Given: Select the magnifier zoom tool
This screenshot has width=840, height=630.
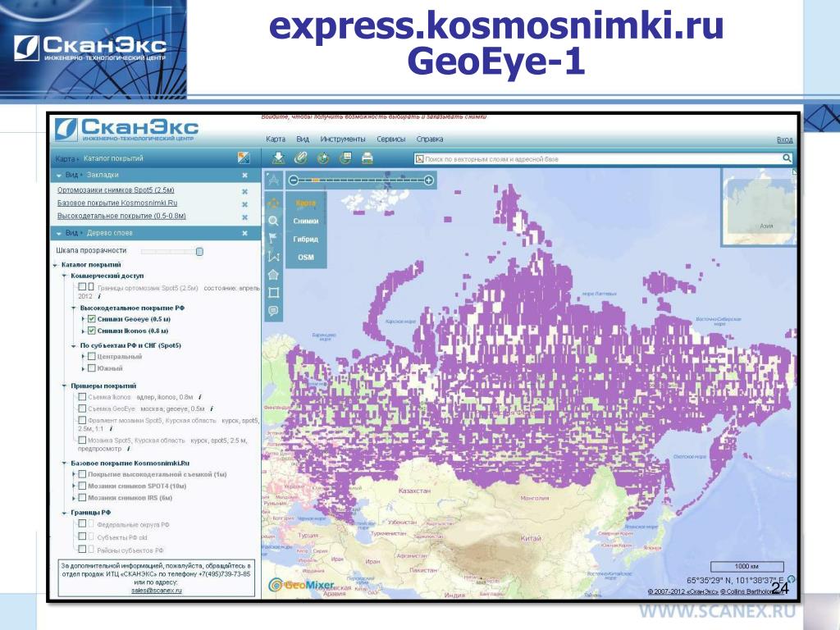Looking at the screenshot, I should coord(273,221).
